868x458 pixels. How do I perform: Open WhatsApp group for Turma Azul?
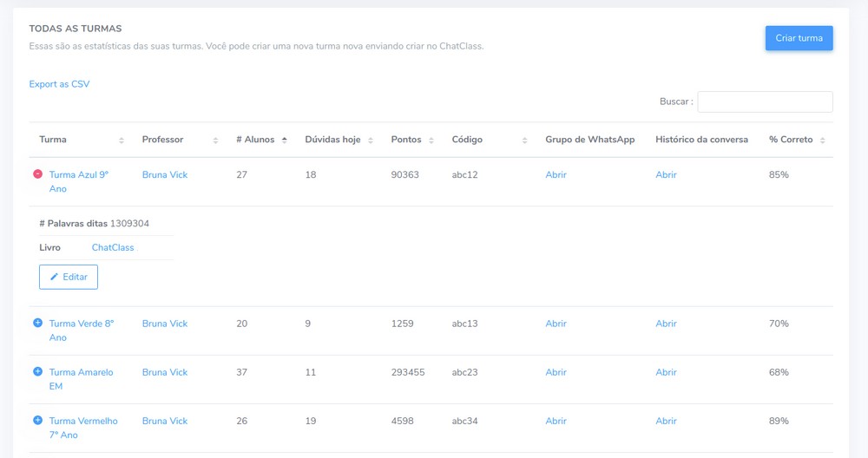tap(556, 174)
